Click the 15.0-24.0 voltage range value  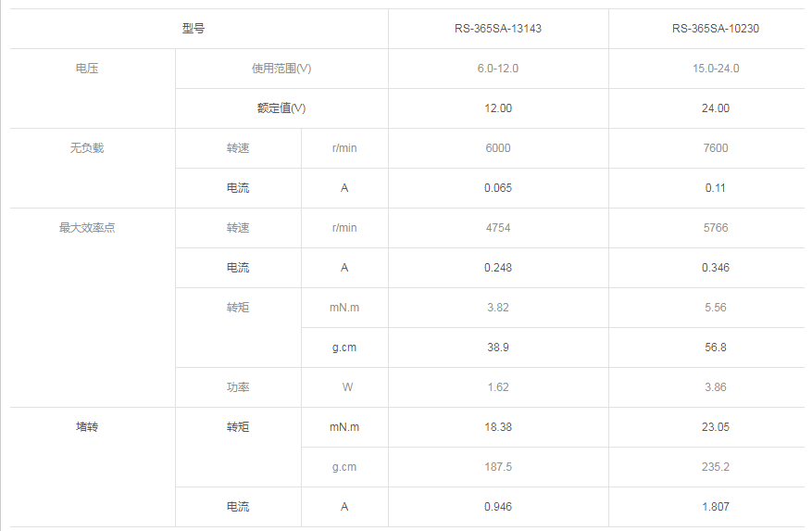tap(716, 69)
